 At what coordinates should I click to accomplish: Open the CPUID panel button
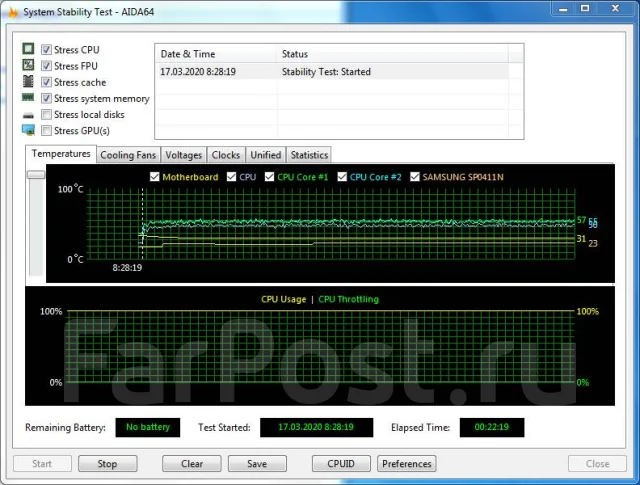341,464
